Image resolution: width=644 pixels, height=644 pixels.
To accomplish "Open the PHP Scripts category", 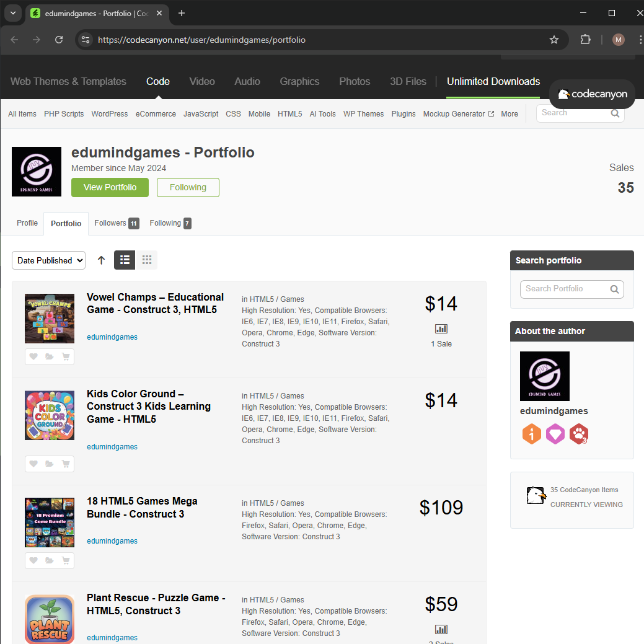I will pos(64,114).
